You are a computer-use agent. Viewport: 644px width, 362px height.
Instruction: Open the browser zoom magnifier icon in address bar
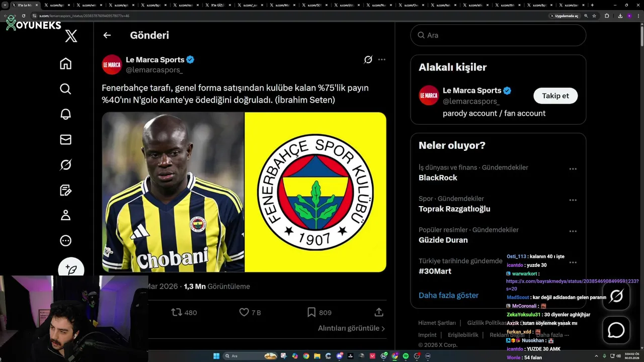[x=586, y=16]
